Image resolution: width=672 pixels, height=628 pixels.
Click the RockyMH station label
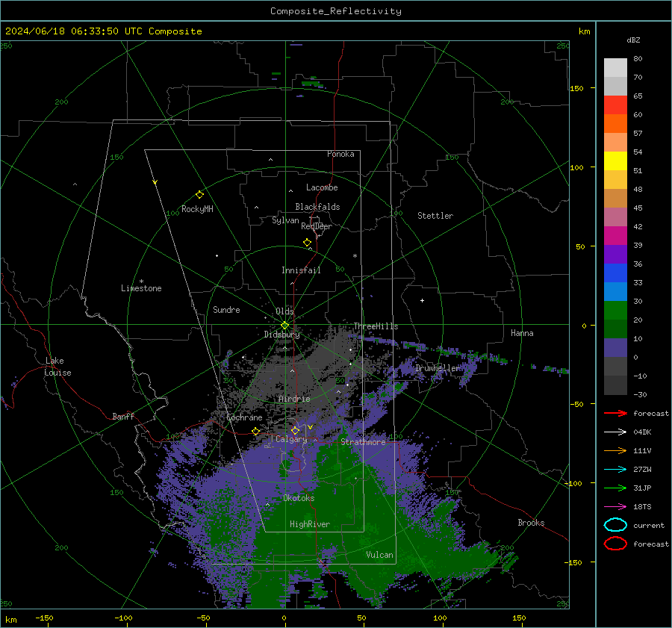tap(197, 209)
